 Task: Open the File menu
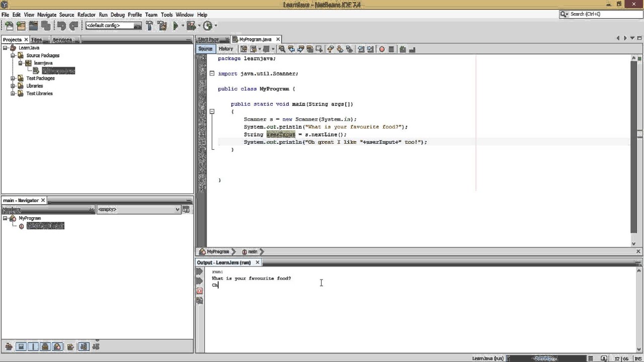click(x=5, y=15)
